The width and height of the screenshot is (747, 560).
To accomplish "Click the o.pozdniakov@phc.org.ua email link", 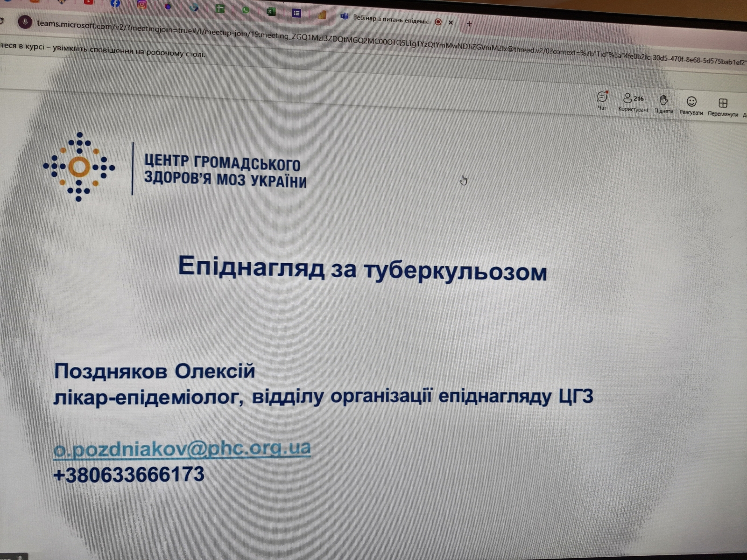I will coord(182,448).
